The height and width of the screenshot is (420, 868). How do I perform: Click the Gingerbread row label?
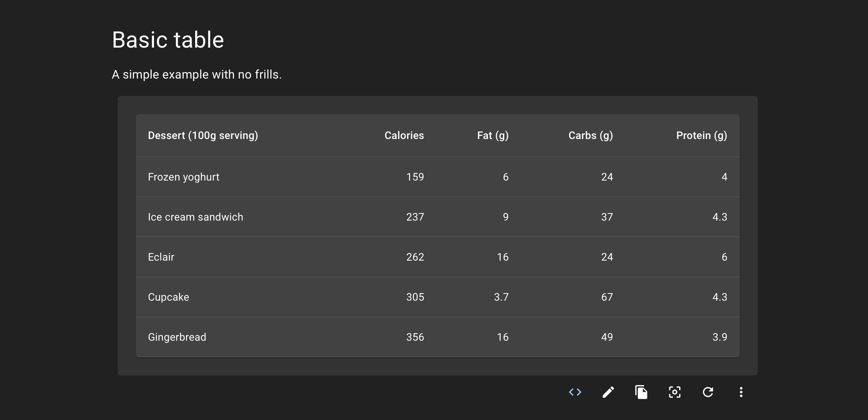(177, 337)
